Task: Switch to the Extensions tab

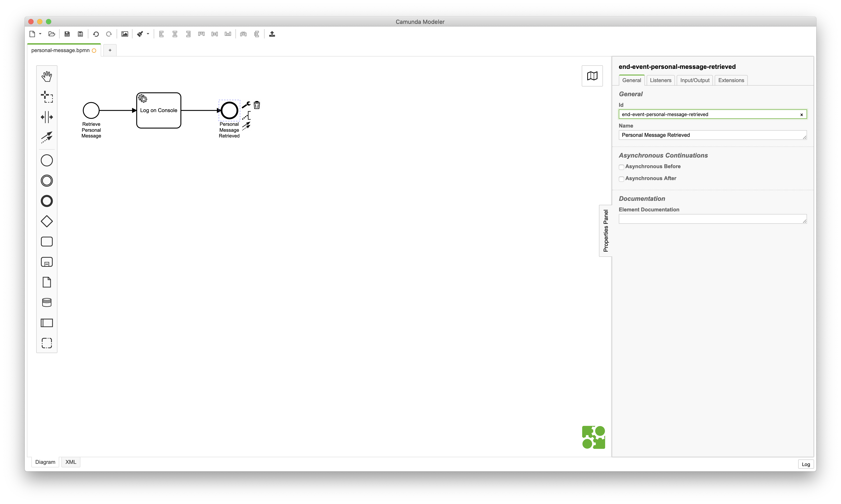Action: click(x=731, y=80)
